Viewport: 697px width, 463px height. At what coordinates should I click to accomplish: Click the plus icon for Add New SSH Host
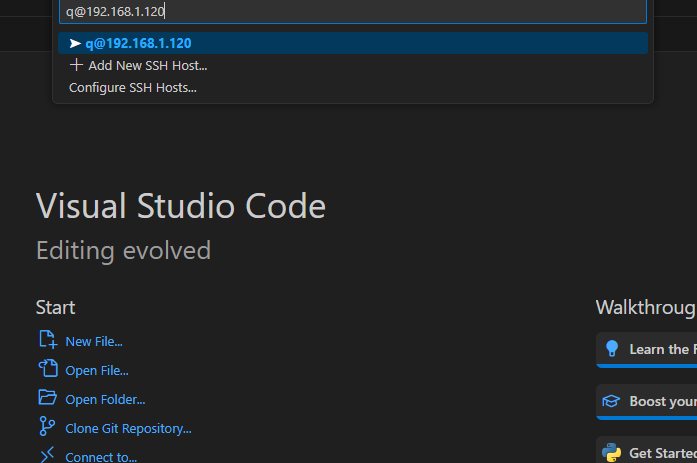76,65
